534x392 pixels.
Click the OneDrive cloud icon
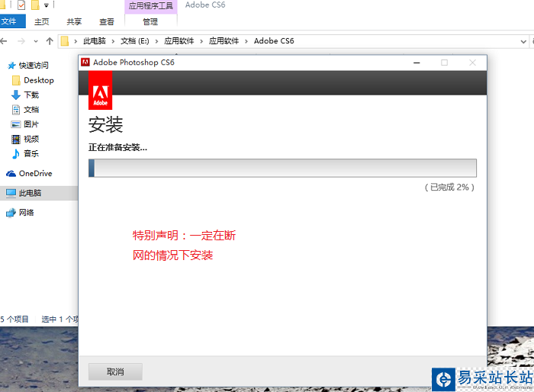(11, 174)
